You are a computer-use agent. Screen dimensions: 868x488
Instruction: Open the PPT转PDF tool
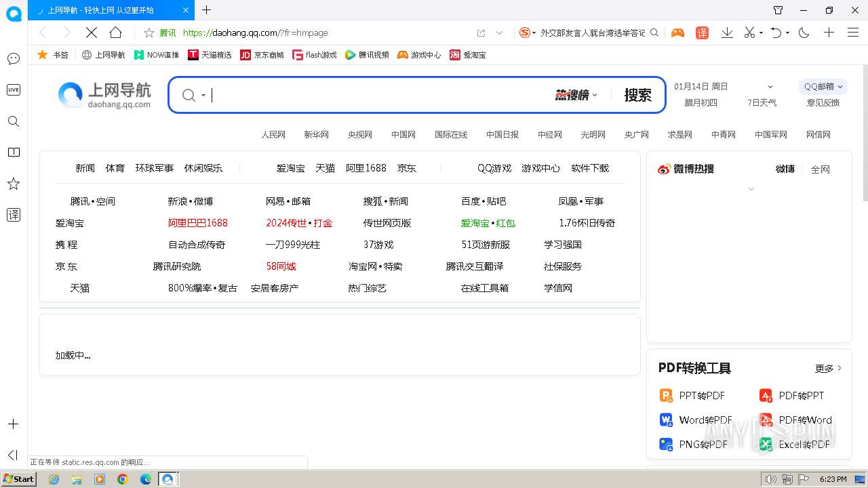692,396
